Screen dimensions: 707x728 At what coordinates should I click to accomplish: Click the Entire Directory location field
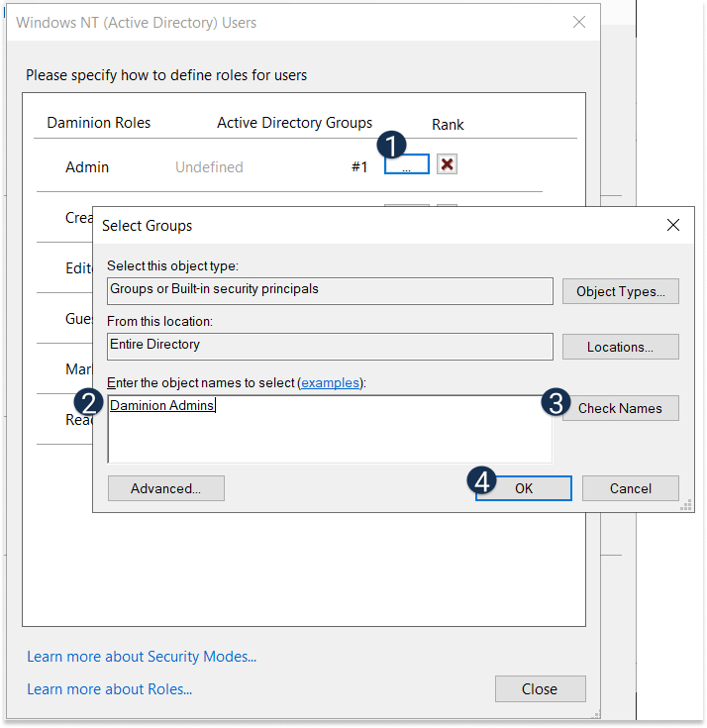click(x=329, y=346)
